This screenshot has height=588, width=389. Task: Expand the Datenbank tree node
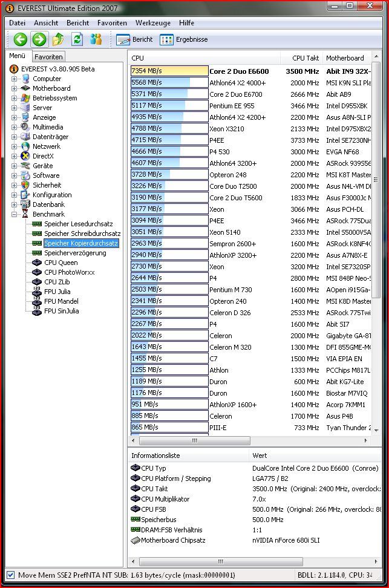15,204
